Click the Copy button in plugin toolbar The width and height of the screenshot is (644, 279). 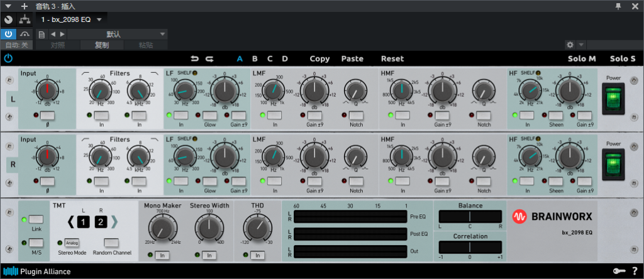coord(319,58)
